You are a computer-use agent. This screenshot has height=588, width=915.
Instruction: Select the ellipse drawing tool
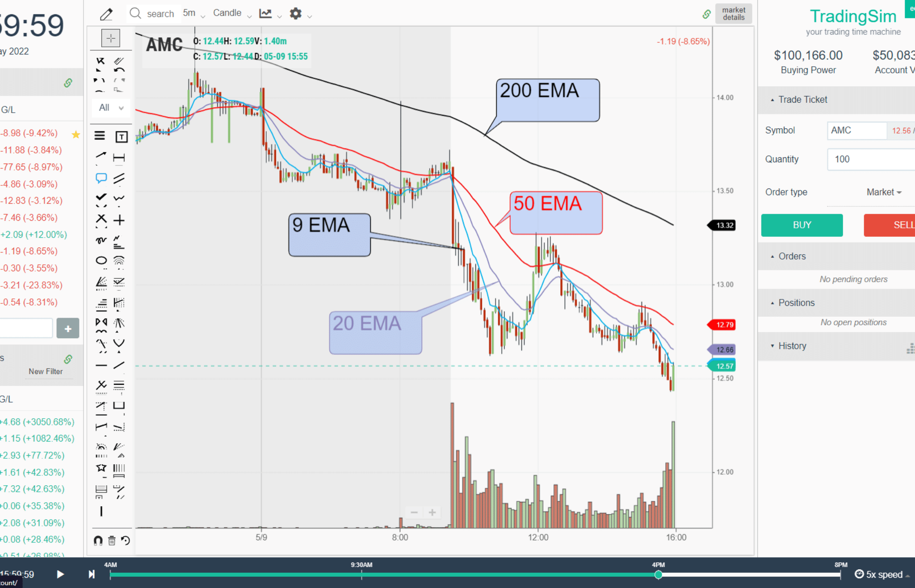pyautogui.click(x=101, y=260)
